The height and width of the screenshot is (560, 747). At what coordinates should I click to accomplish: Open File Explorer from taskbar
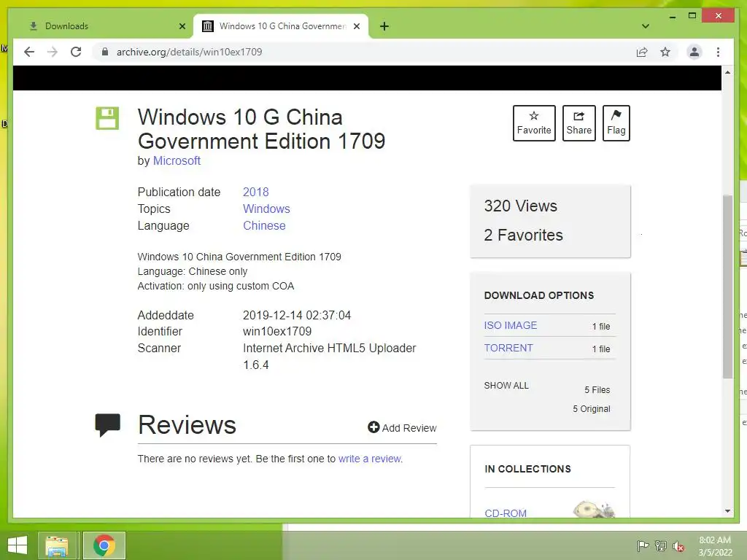[57, 545]
